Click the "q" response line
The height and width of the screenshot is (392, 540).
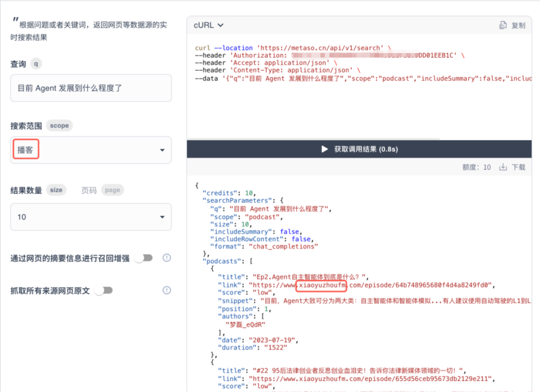270,209
